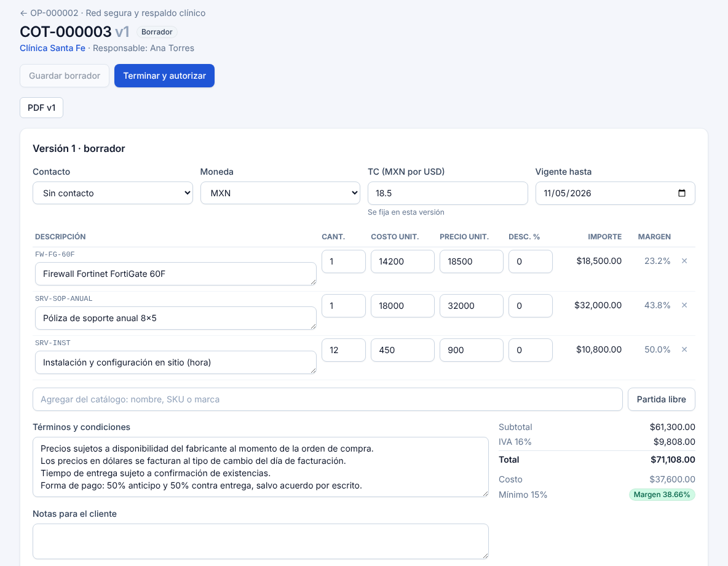
Task: Set discount percent on the SRV-SOP-ANUAL row
Action: (530, 306)
